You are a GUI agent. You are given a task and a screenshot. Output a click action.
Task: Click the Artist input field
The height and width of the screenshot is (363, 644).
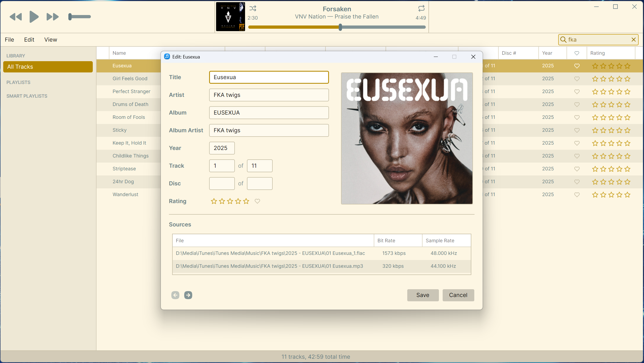(269, 95)
